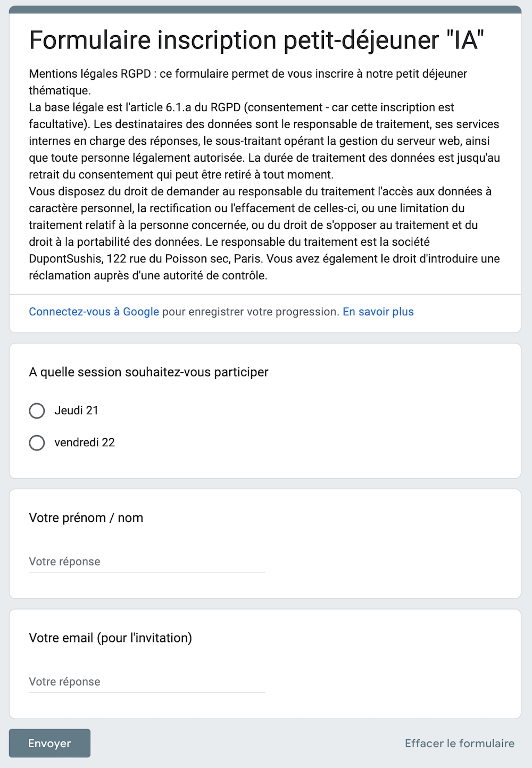The height and width of the screenshot is (768, 532).
Task: Submit the form with Envoyer
Action: [49, 743]
